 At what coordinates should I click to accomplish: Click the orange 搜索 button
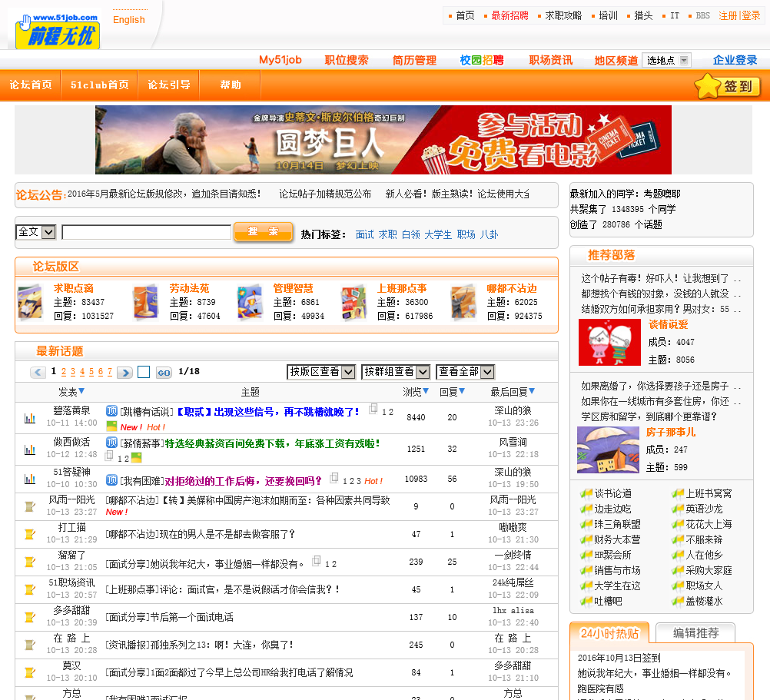[x=264, y=232]
